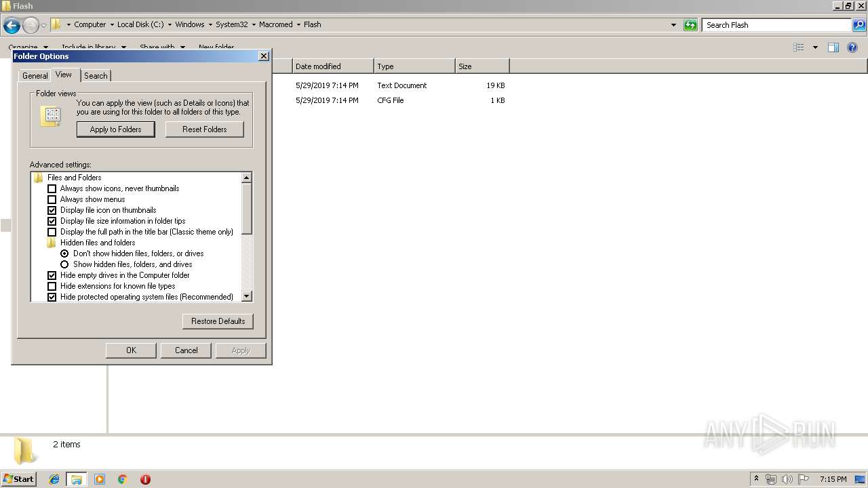Screen dimensions: 868x488
Task: Click the large folder icon in the details pane
Action: pyautogui.click(x=25, y=450)
